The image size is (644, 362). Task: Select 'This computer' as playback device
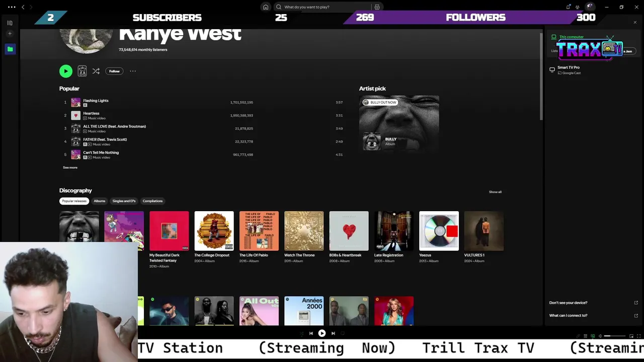tap(571, 37)
